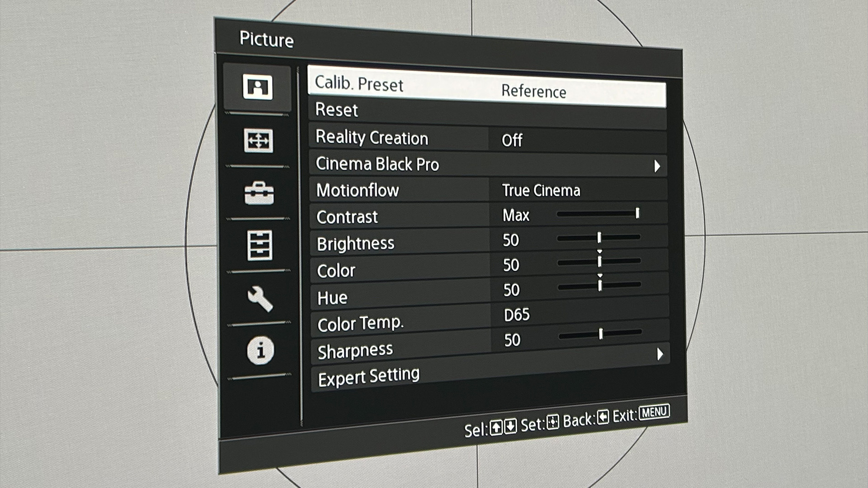
Task: Expand Expert Setting submenu arrow
Action: 660,354
